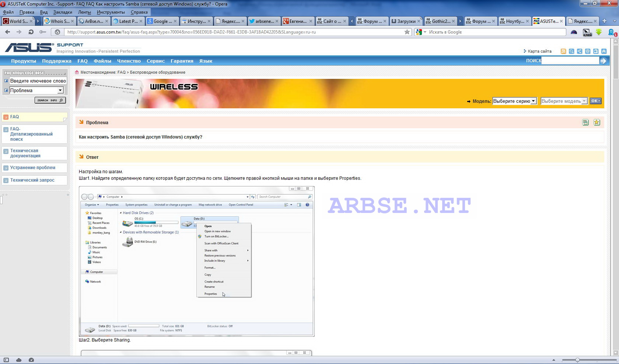Adjust the zoom slider in the status bar

[578, 360]
